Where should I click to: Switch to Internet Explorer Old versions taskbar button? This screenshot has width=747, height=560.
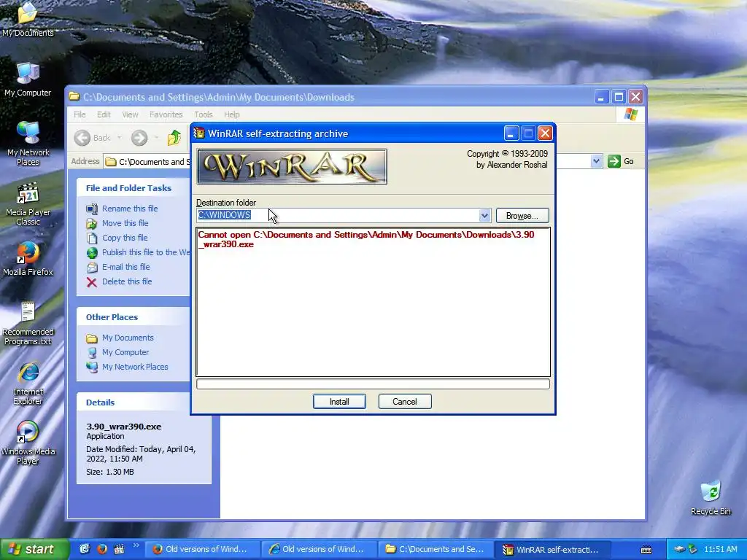pos(318,549)
